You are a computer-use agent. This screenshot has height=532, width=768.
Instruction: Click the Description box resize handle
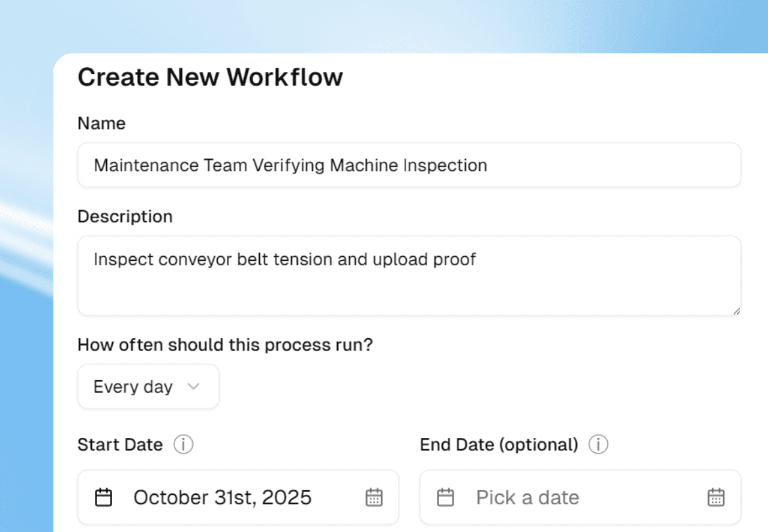[736, 311]
